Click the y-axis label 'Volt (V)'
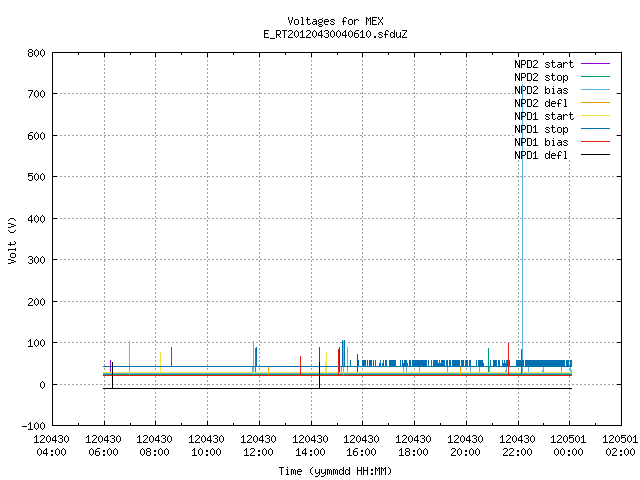The width and height of the screenshot is (640, 480). coord(12,240)
